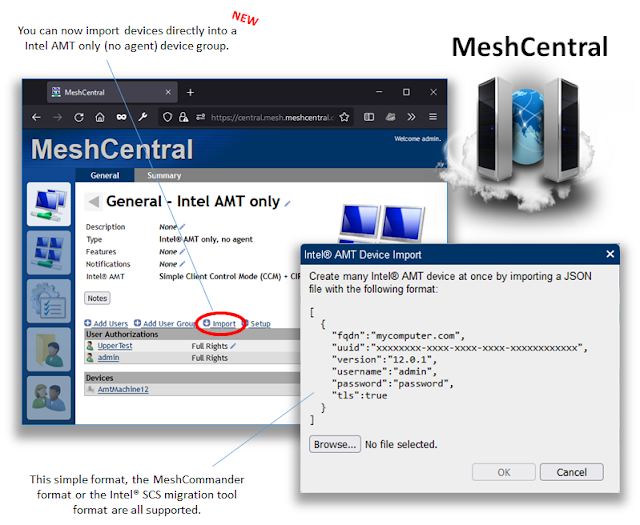The image size is (640, 525).
Task: Expand the more tools double-chevron
Action: click(x=411, y=118)
